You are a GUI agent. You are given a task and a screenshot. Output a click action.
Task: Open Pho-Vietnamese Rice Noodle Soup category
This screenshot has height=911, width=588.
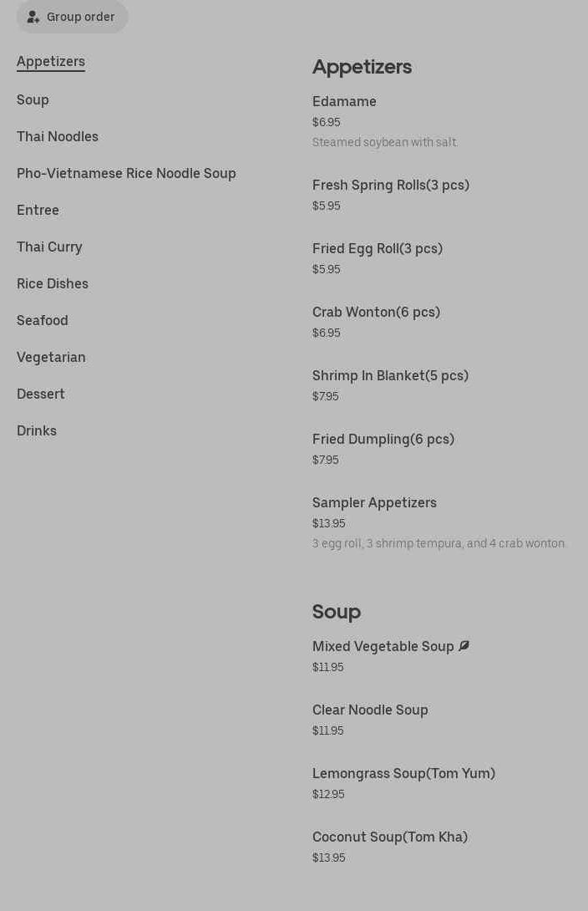coord(126,173)
